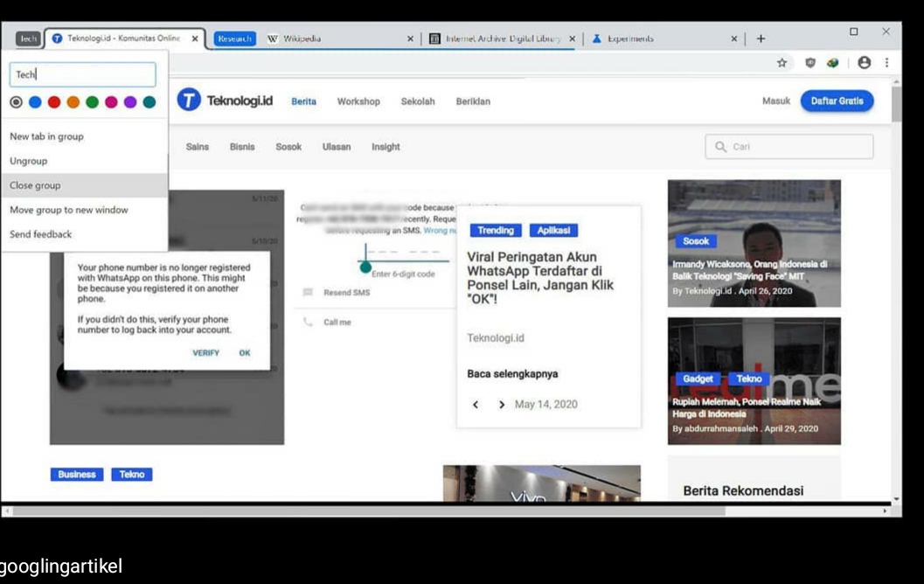Open the Ulasan category
Screen dimensions: 924x584
click(337, 147)
